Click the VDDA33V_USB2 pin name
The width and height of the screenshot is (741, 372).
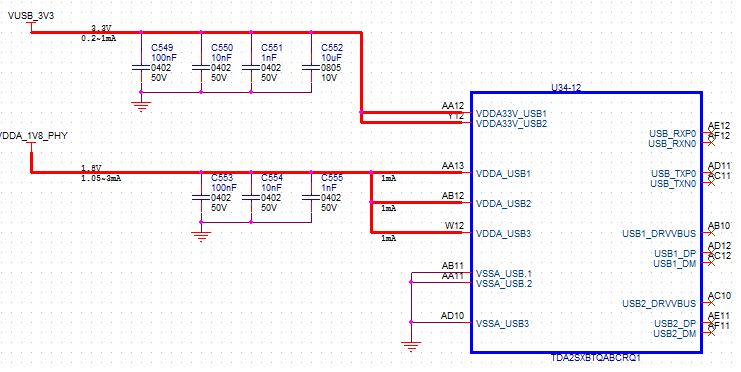(x=511, y=124)
